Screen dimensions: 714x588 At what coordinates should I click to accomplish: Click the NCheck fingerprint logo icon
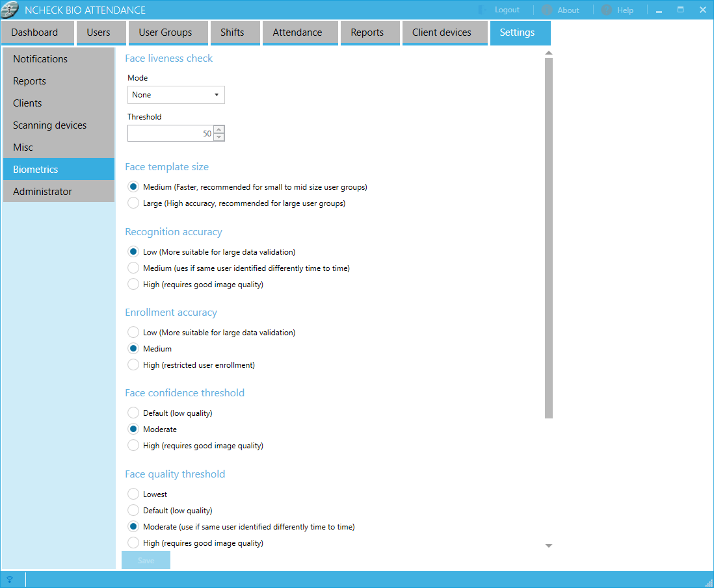coord(10,10)
